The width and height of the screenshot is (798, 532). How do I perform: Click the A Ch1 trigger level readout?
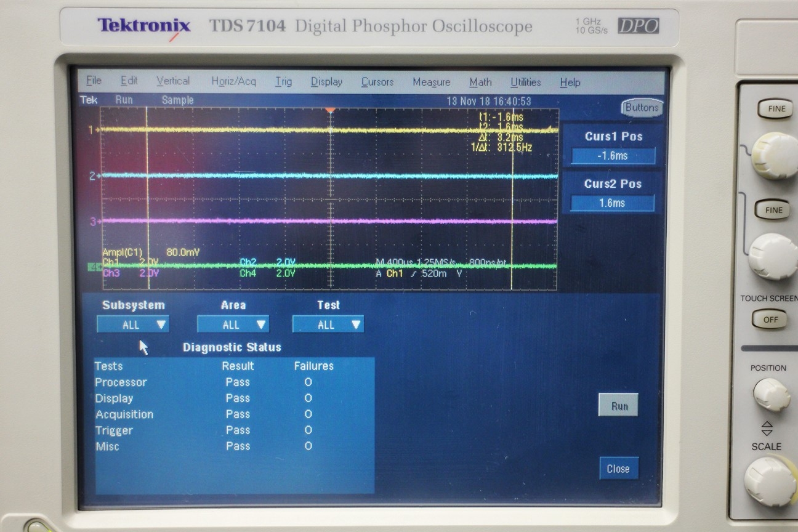coord(419,273)
